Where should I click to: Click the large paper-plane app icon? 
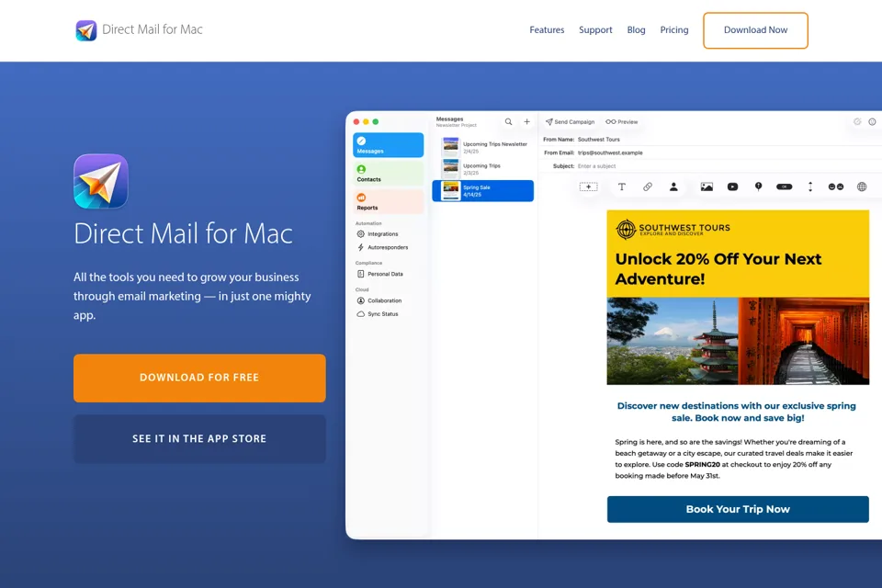(101, 181)
